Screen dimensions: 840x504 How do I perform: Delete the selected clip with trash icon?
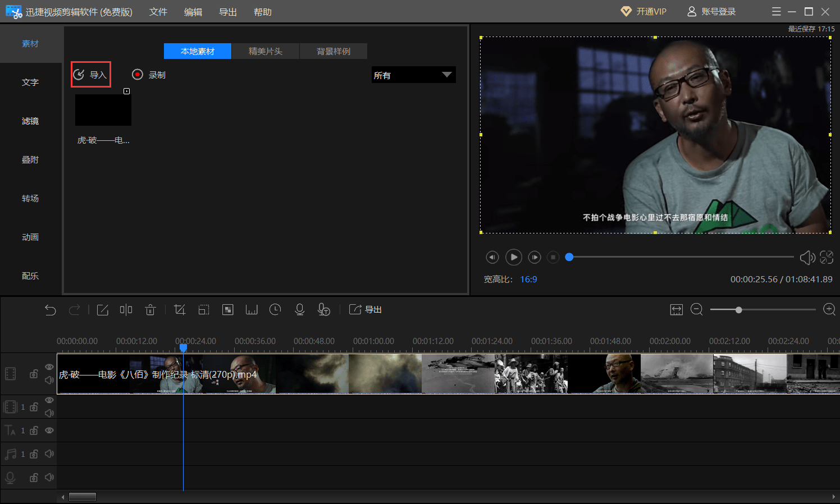150,310
